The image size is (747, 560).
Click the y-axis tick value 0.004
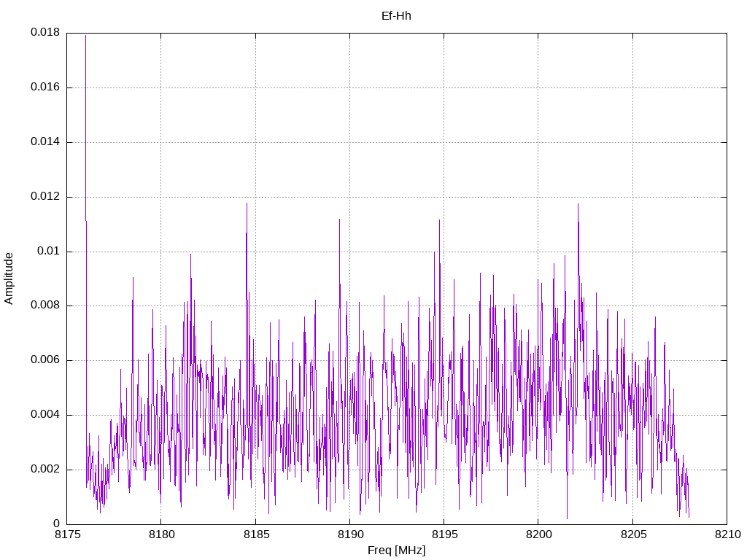click(45, 415)
